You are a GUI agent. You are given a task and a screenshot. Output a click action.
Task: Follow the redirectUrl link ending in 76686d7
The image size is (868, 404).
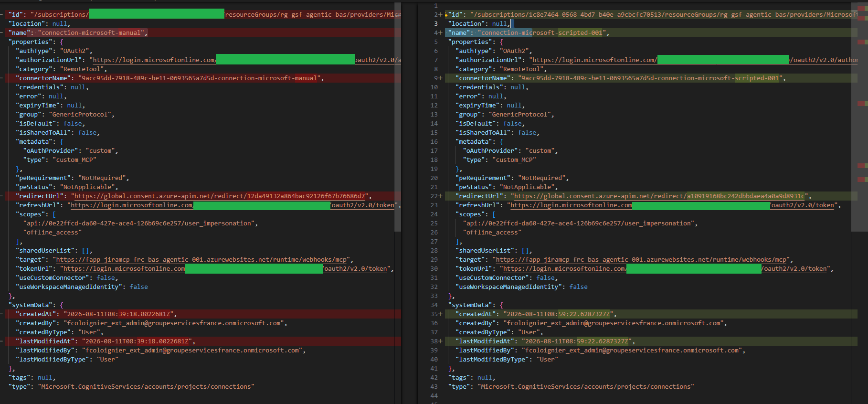(220, 196)
